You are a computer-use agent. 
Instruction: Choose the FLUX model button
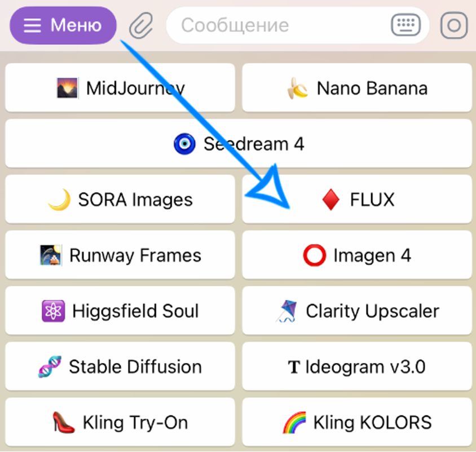(x=357, y=200)
